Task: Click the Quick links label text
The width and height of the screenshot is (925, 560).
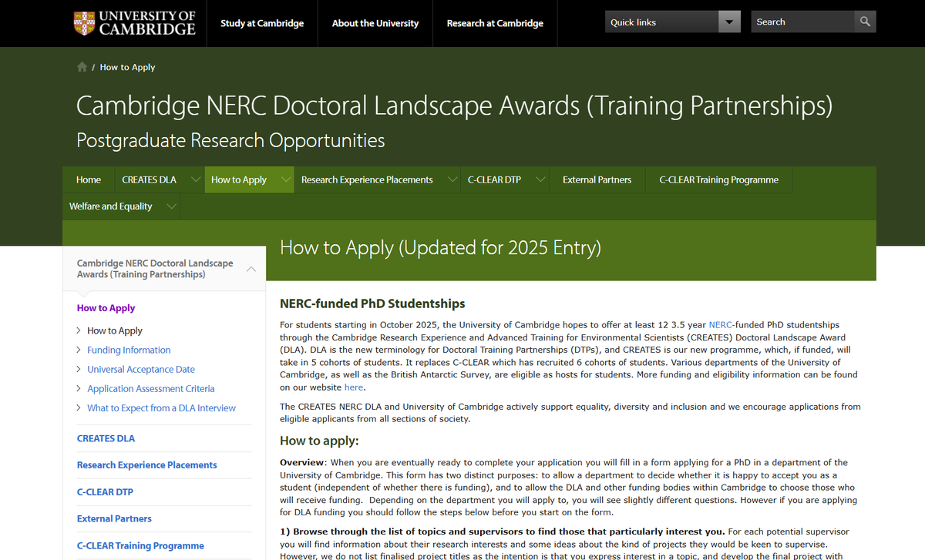Action: pyautogui.click(x=633, y=22)
